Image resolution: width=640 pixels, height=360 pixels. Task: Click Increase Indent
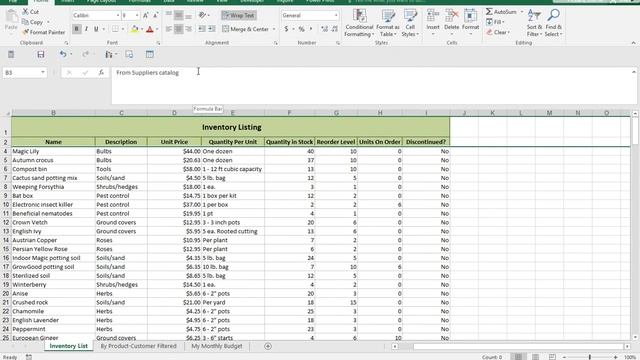point(211,29)
